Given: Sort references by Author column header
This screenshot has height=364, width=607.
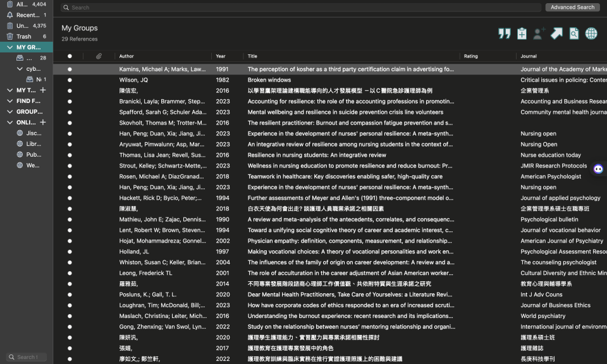Looking at the screenshot, I should click(x=126, y=56).
